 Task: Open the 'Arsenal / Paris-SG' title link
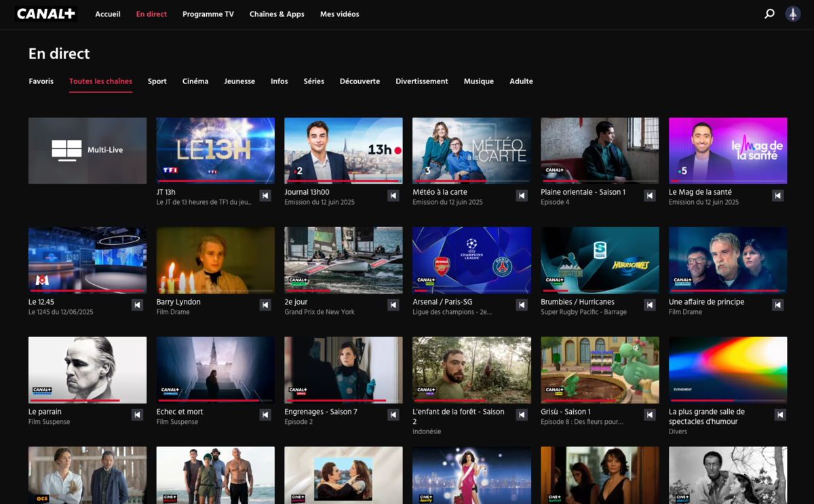[x=442, y=302]
